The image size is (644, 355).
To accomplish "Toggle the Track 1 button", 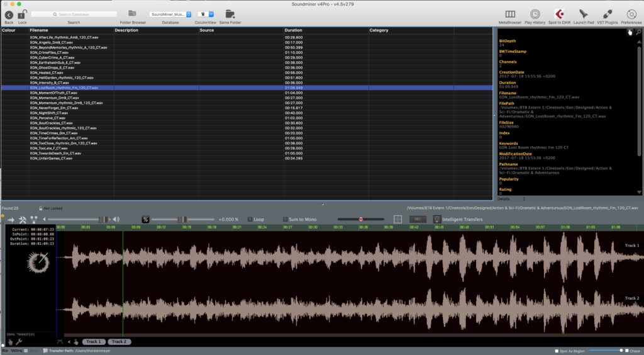I will pos(94,342).
